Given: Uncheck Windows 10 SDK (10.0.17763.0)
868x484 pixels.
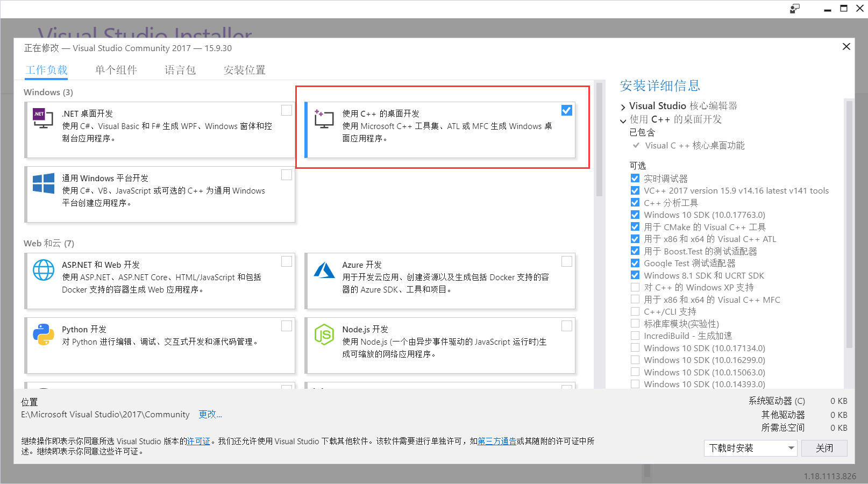Looking at the screenshot, I should [635, 215].
